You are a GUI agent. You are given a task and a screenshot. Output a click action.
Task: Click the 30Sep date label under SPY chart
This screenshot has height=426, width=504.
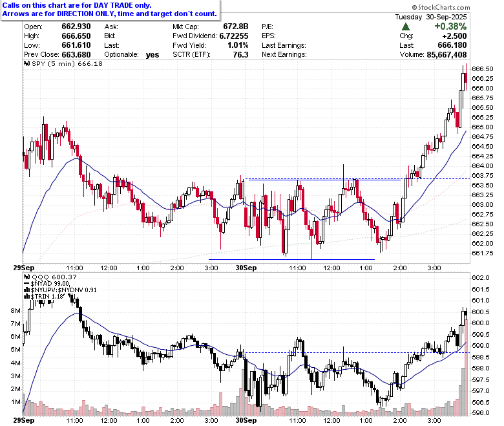246,268
